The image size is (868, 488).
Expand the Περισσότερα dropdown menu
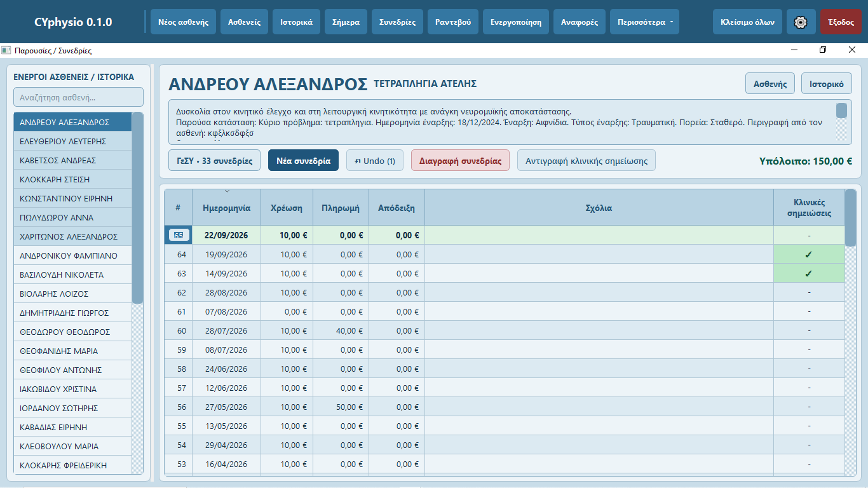(x=644, y=22)
